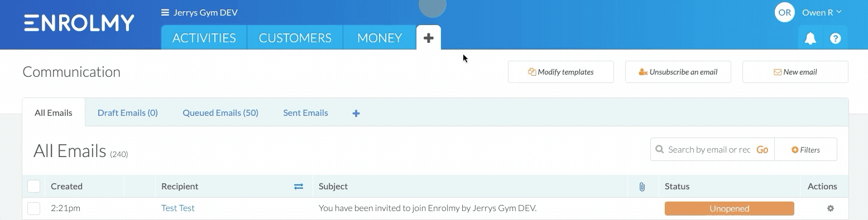This screenshot has width=868, height=220.
Task: Open the Test Test recipient link
Action: 178,208
